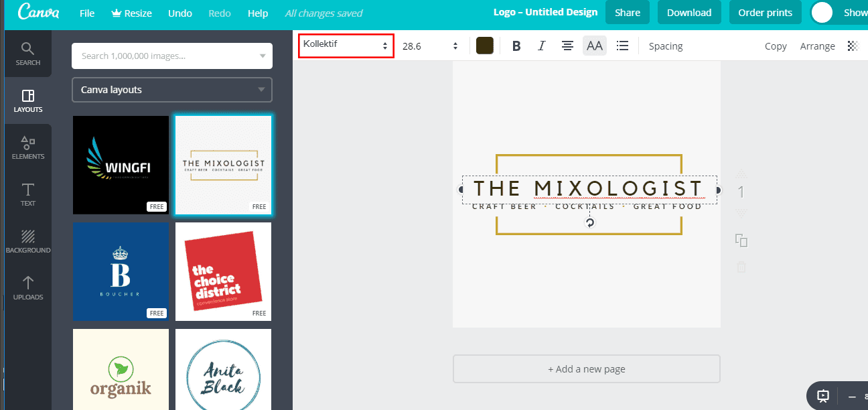Change text alignment with the alignment icon
Image resolution: width=868 pixels, height=410 pixels.
[567, 46]
